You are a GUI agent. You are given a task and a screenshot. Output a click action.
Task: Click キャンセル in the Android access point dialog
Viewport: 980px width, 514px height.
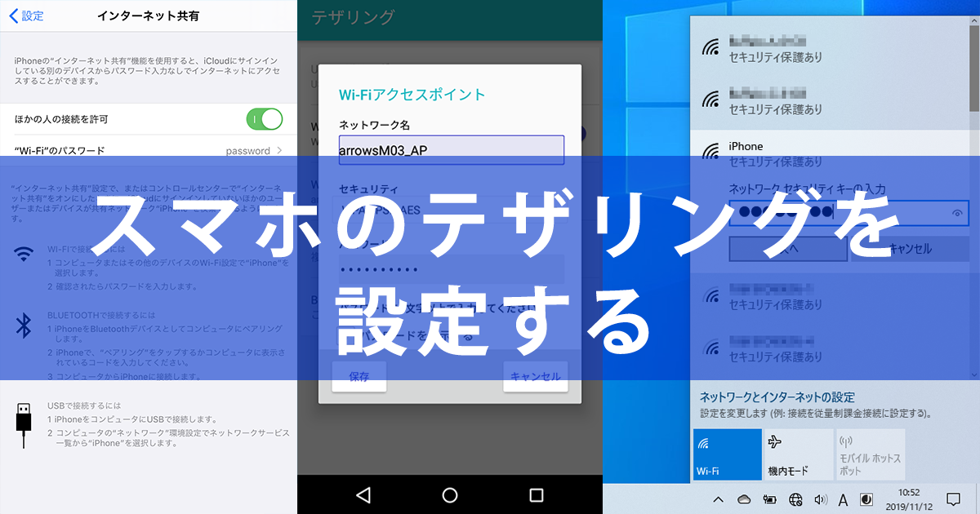point(535,376)
